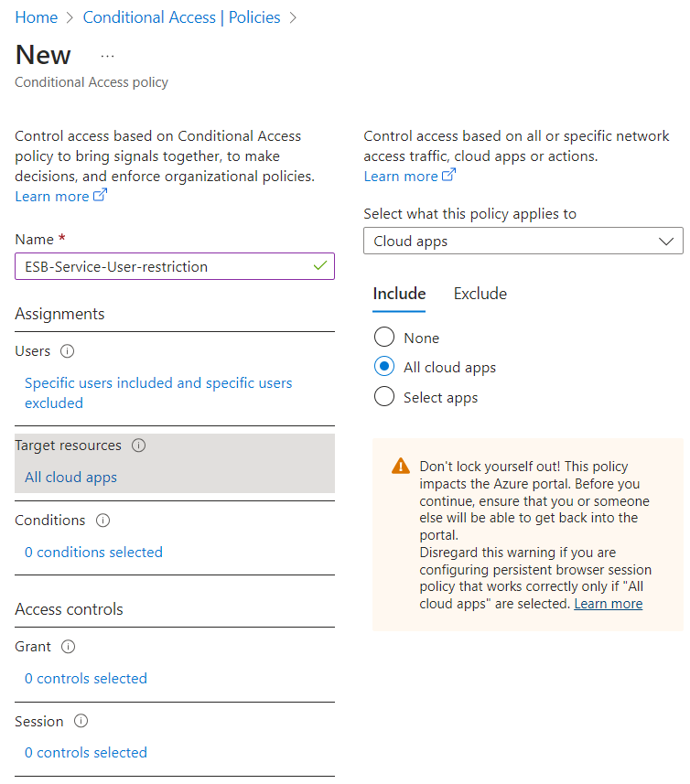This screenshot has width=690, height=784.
Task: Click the external link icon under network access description
Action: [x=449, y=175]
